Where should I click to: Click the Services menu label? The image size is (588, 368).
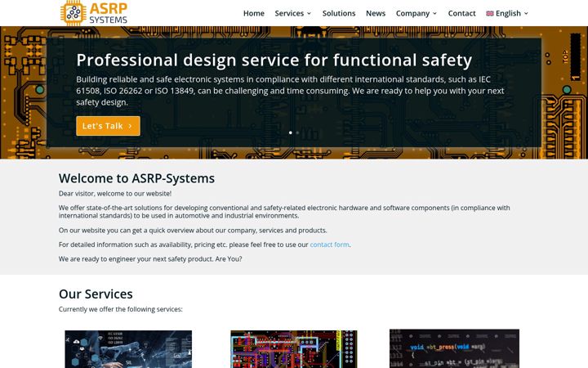pyautogui.click(x=289, y=14)
